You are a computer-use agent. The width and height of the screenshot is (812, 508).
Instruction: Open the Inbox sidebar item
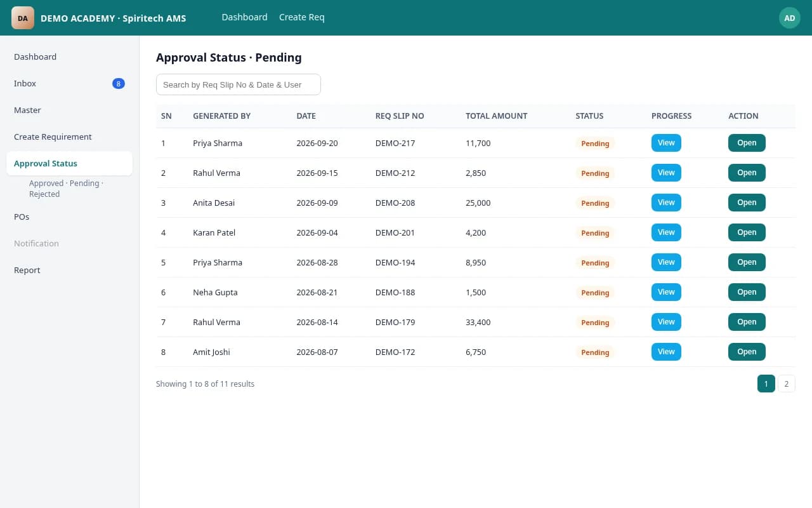[69, 83]
